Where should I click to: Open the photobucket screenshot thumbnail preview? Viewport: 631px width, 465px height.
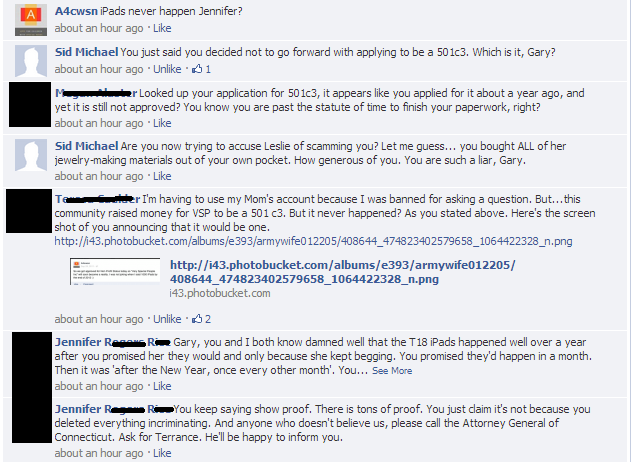pos(115,271)
